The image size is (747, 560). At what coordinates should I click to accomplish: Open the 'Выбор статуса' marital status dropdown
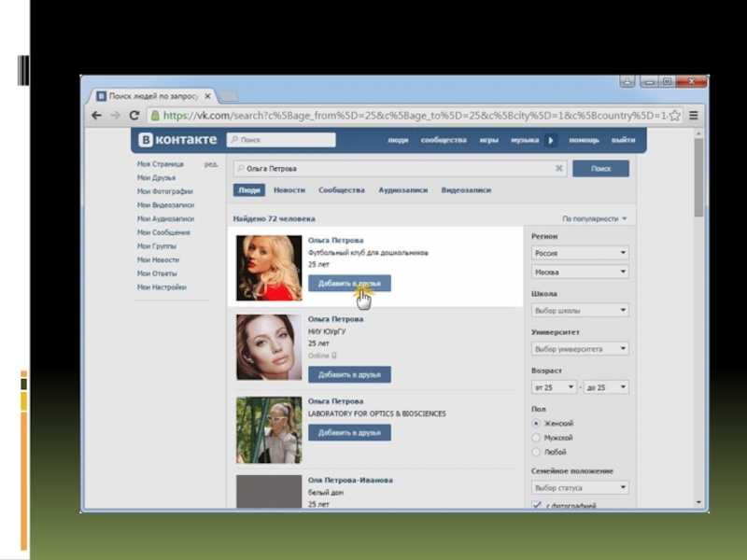point(580,487)
